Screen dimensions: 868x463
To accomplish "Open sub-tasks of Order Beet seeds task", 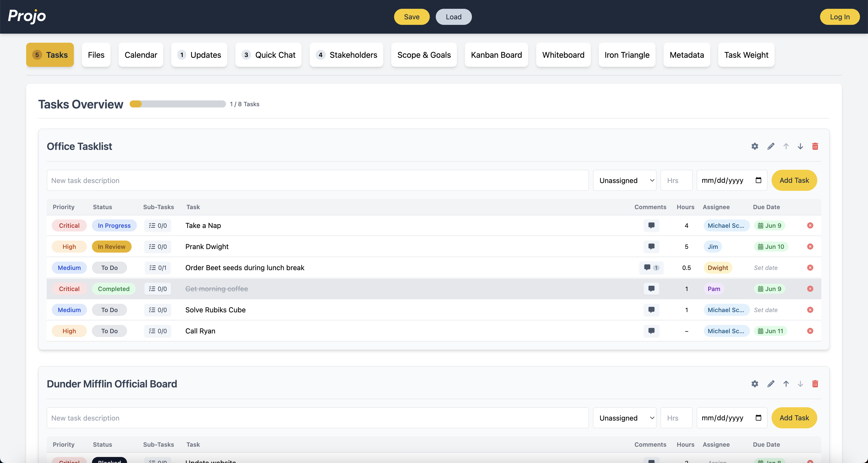I will tap(158, 268).
